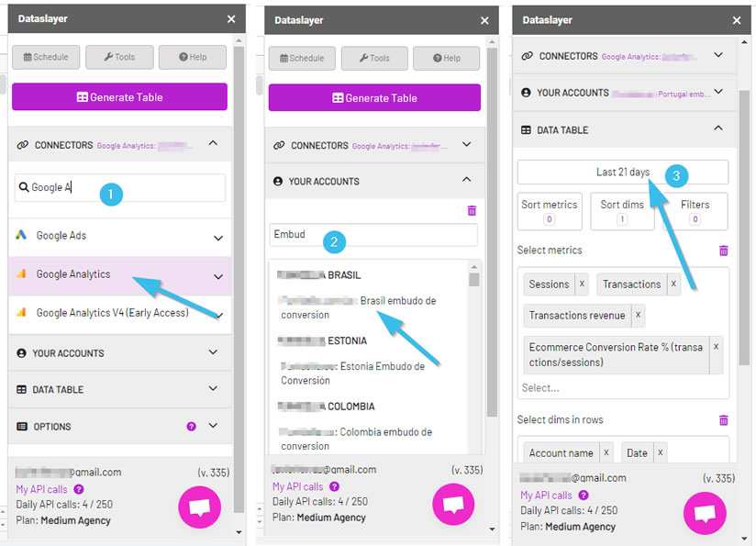Clear all metrics using the Select metrics trash icon
The height and width of the screenshot is (546, 756).
[723, 251]
